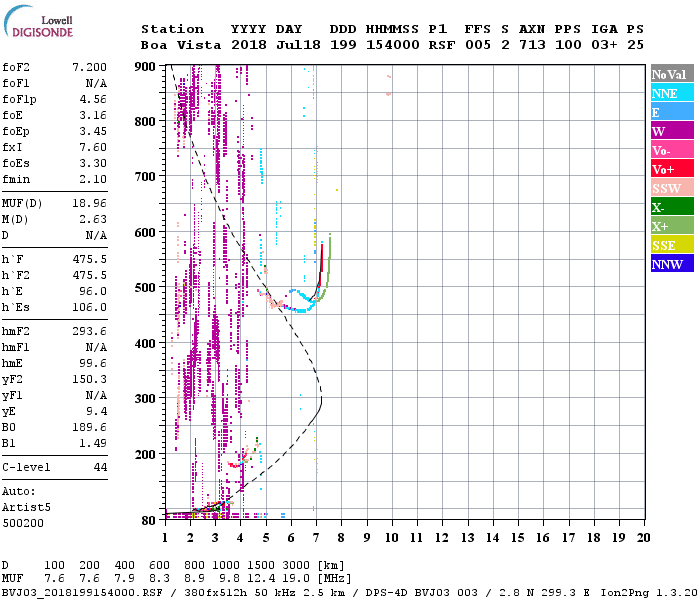This screenshot has width=700, height=600.
Task: Click the 10 MHz frequency axis label
Action: 392,538
